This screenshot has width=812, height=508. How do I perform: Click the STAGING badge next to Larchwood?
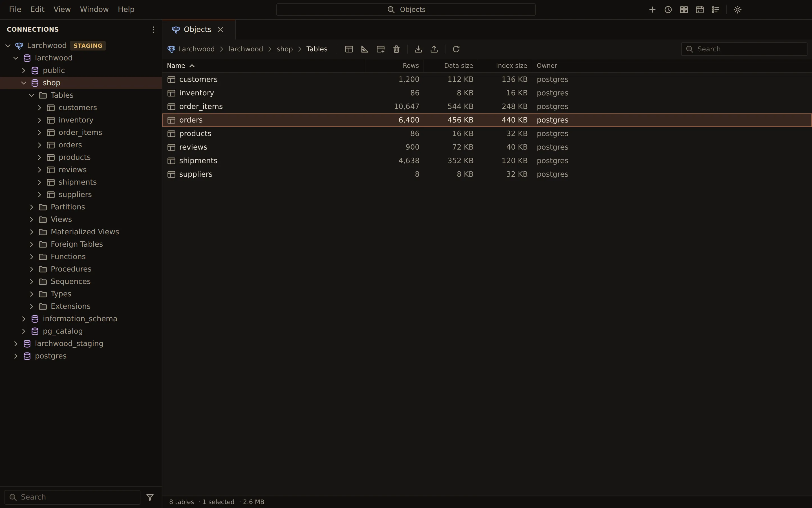(88, 45)
